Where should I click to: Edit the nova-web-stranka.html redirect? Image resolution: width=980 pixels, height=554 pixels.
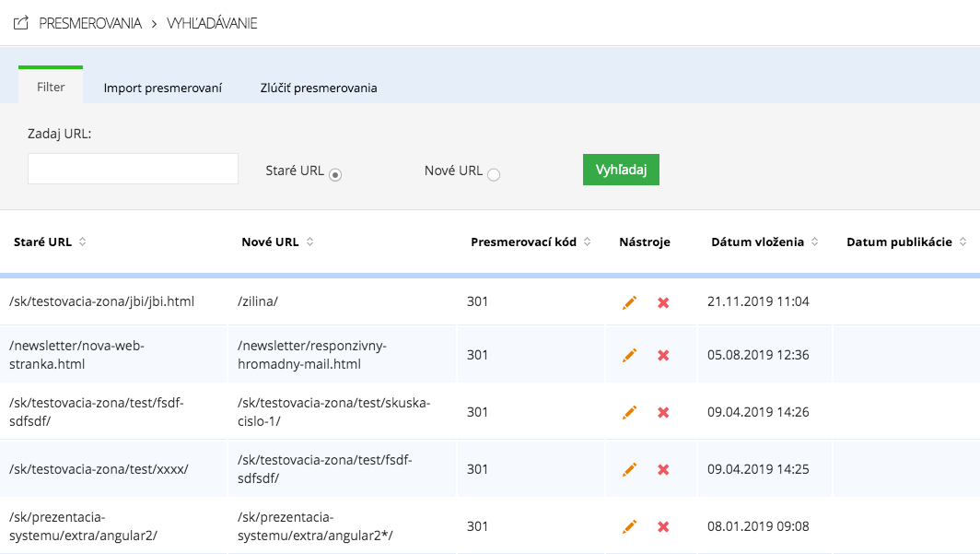pyautogui.click(x=630, y=355)
